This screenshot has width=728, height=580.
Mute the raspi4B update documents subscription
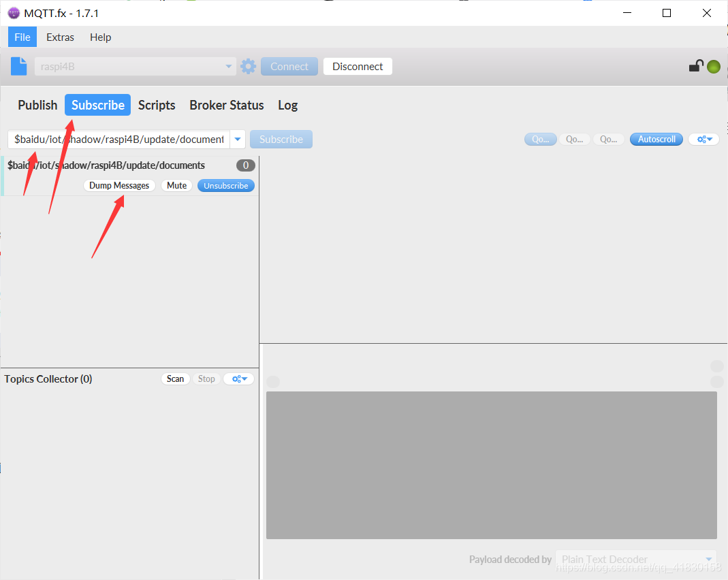click(x=176, y=186)
